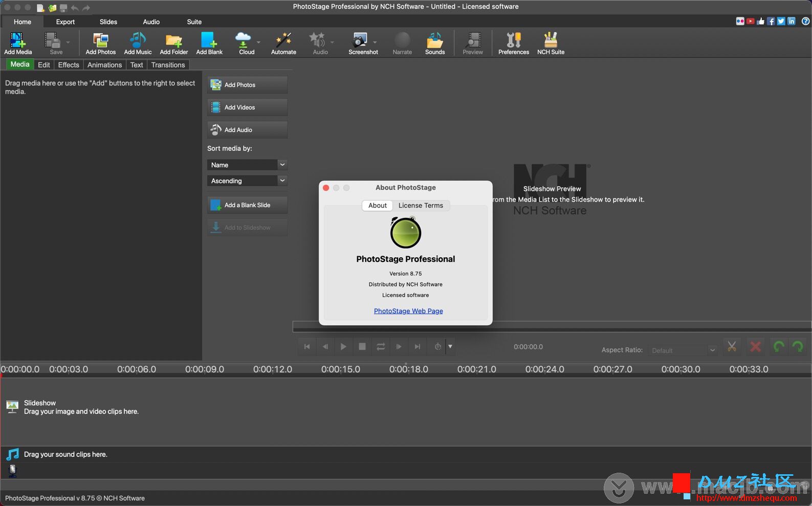Viewport: 812px width, 506px height.
Task: Open the Transitions panel tab
Action: (x=168, y=65)
